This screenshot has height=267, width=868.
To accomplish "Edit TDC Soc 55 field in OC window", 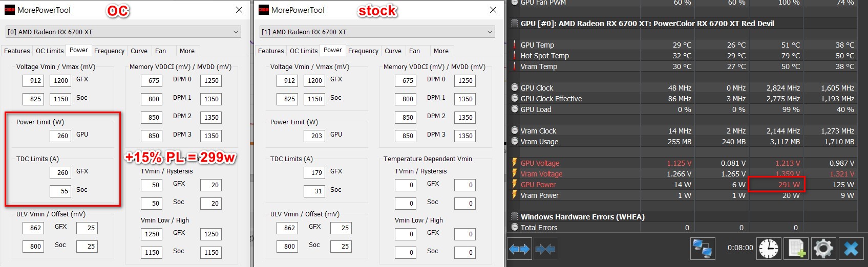I will pos(60,191).
